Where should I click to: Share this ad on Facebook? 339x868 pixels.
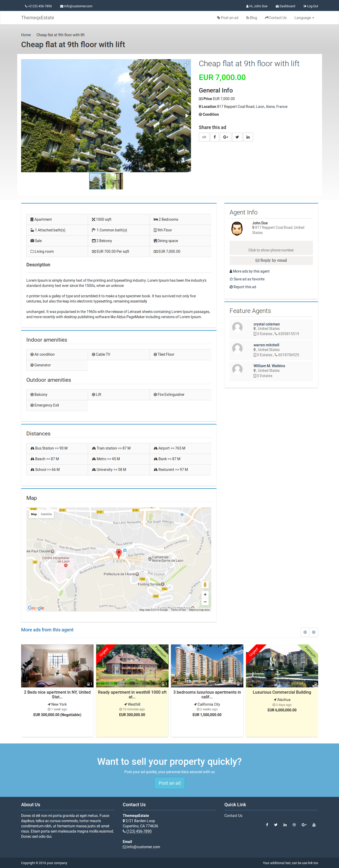click(215, 137)
